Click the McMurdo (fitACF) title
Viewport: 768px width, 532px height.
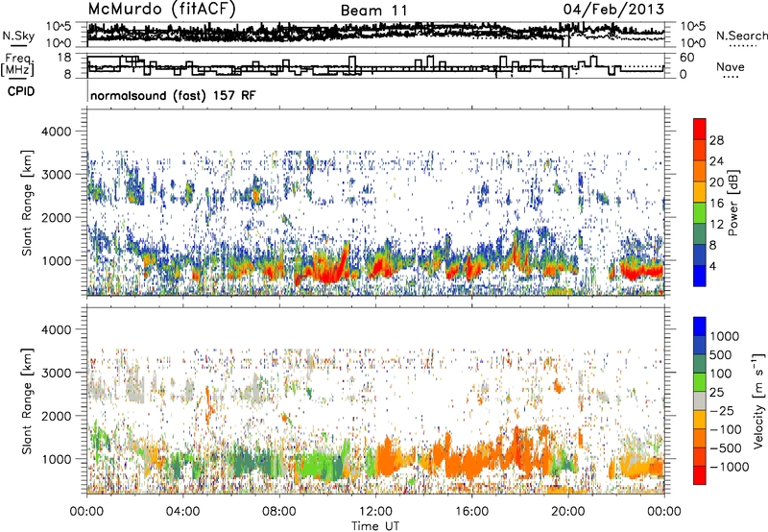(161, 10)
